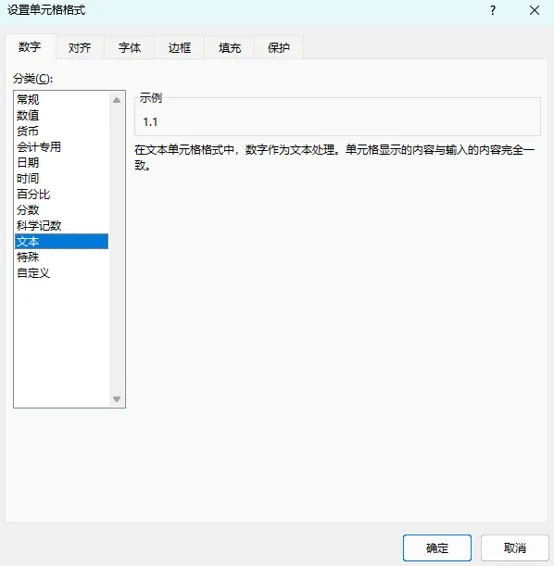Close the 设置单元格格式 dialog
Screen dimensions: 554x566
[535, 10]
